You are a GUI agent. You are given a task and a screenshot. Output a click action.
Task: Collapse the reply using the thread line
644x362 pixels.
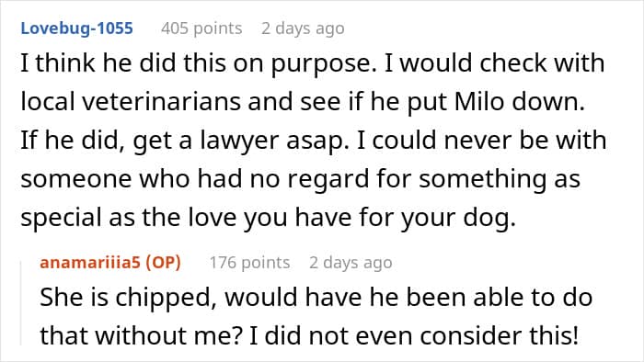coord(22,303)
